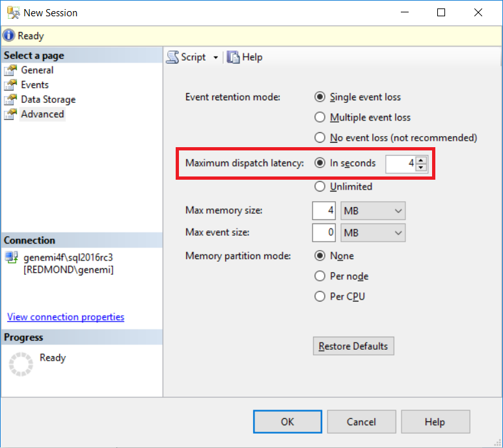
Task: Click Restore Defaults button
Action: click(x=353, y=346)
